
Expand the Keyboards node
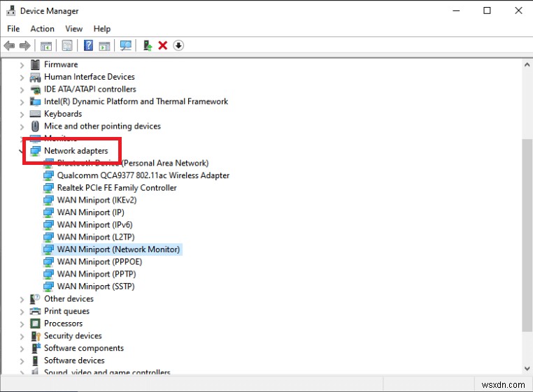[22, 115]
